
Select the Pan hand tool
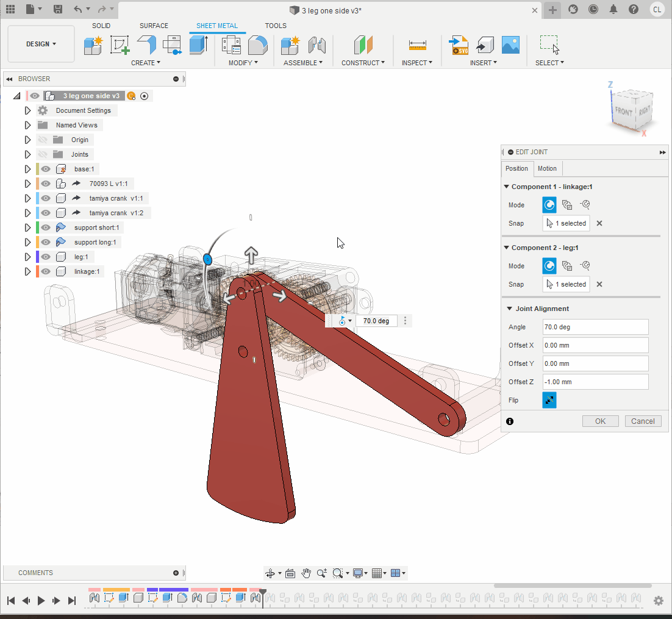pyautogui.click(x=306, y=573)
